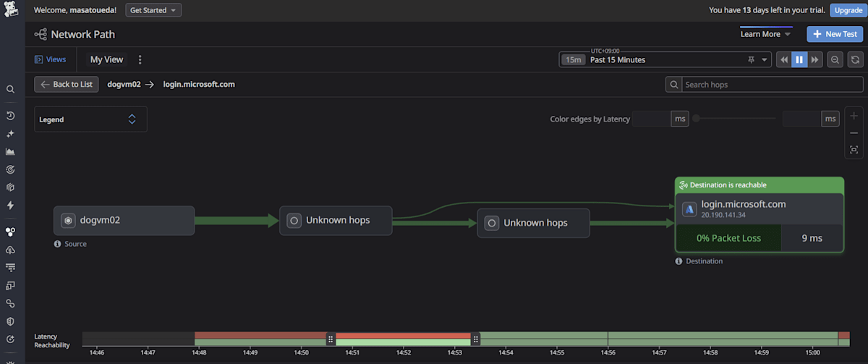
Task: Select the second Unknown hops node
Action: (534, 223)
